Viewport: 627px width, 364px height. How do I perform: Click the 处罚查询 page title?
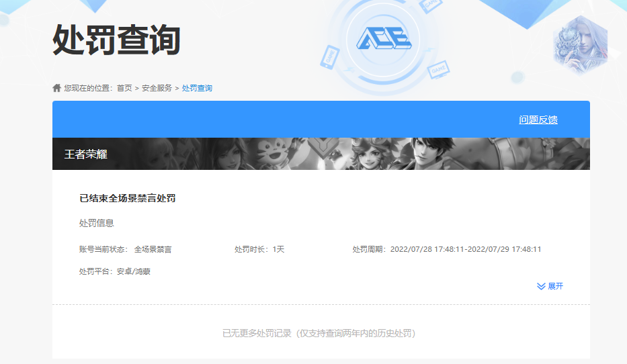click(x=116, y=40)
